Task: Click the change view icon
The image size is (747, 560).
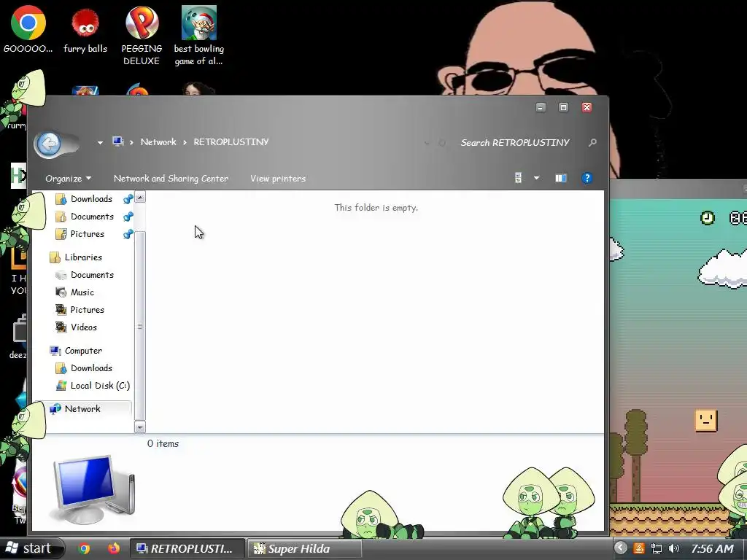Action: point(519,178)
